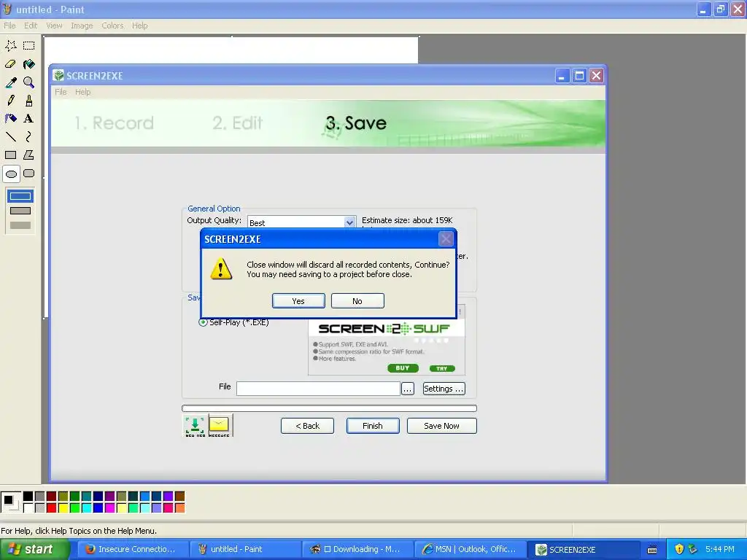Choose the solid-fill shape style without outline
This screenshot has width=747, height=560.
coord(20,225)
